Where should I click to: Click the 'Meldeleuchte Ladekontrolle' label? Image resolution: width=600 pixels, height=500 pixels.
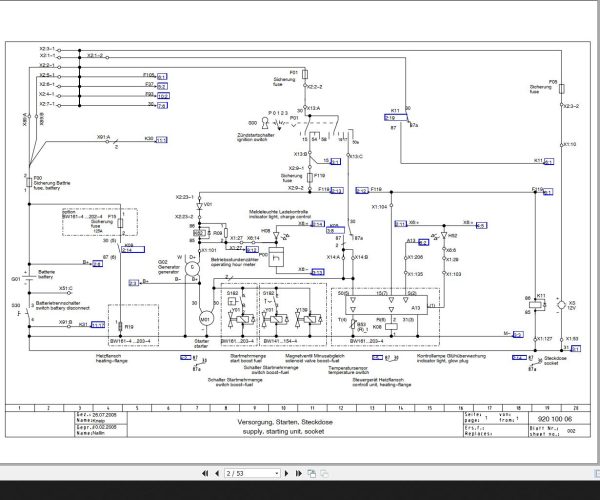click(279, 212)
